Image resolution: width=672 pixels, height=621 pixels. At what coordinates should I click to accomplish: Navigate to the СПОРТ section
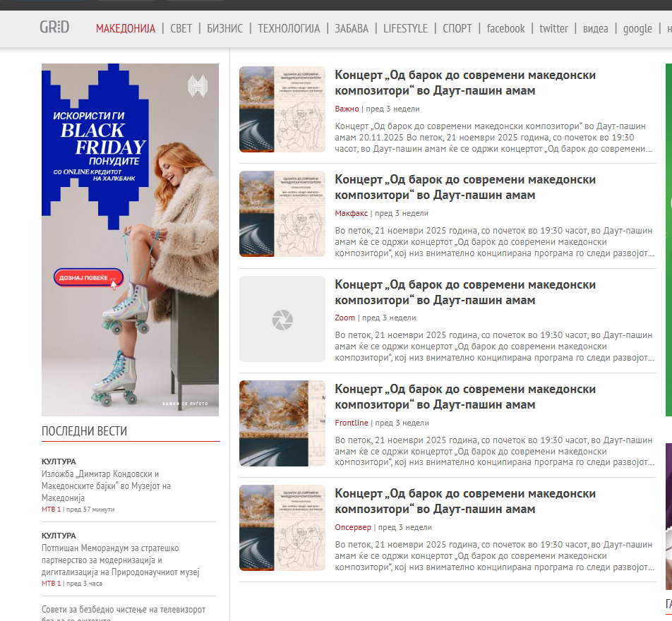[457, 28]
